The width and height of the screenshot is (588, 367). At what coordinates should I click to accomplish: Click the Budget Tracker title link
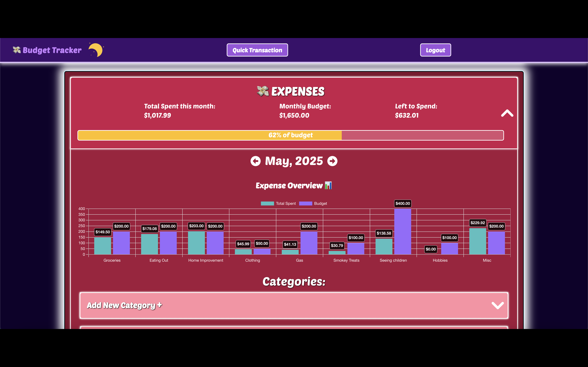click(52, 50)
